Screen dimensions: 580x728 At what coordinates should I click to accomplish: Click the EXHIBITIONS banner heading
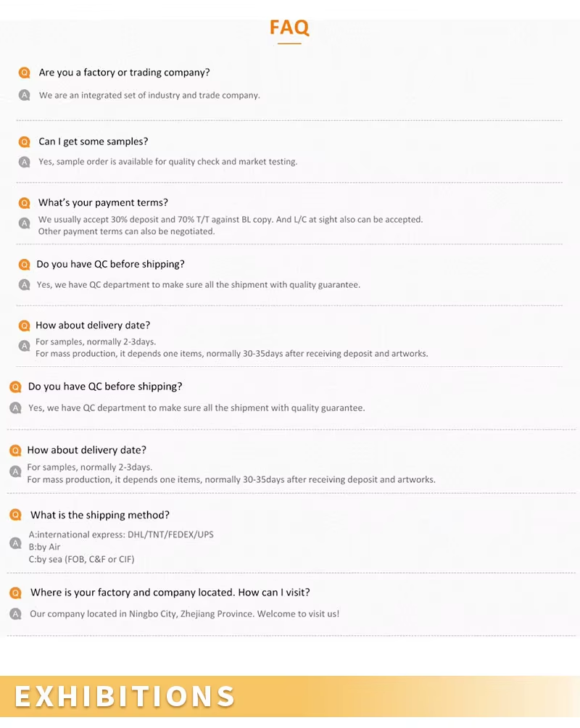coord(125,696)
